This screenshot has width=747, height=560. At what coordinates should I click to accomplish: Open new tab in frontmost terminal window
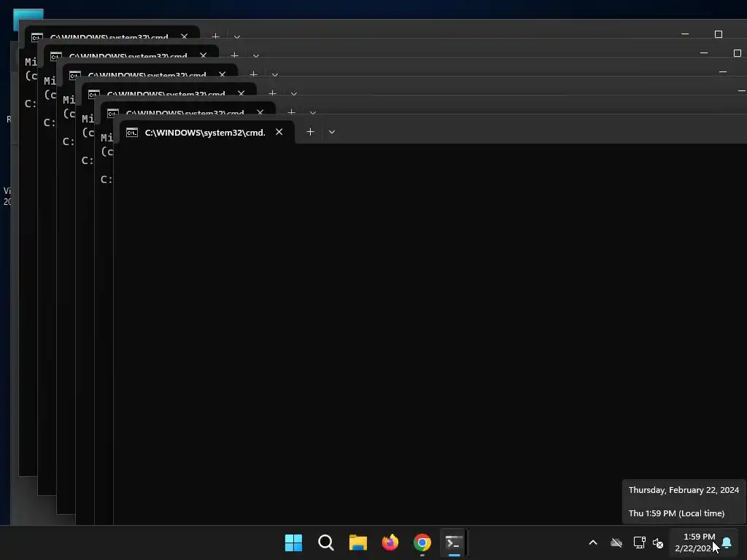[310, 132]
